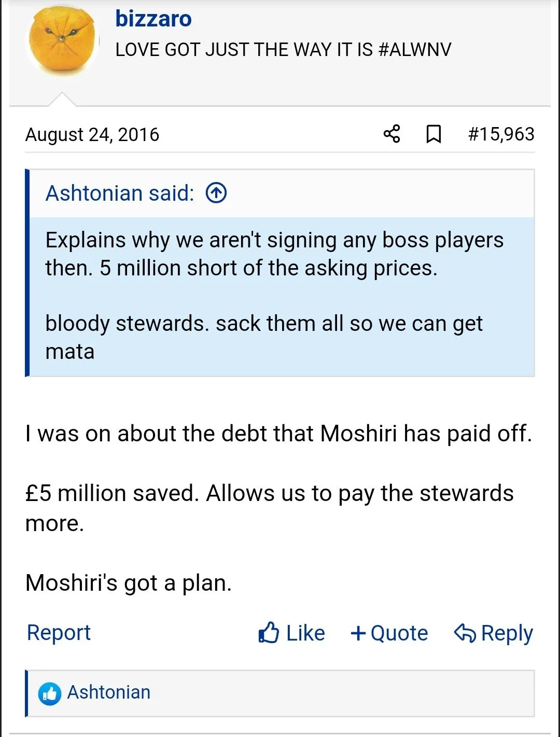
Task: Click the share post icon
Action: click(391, 134)
